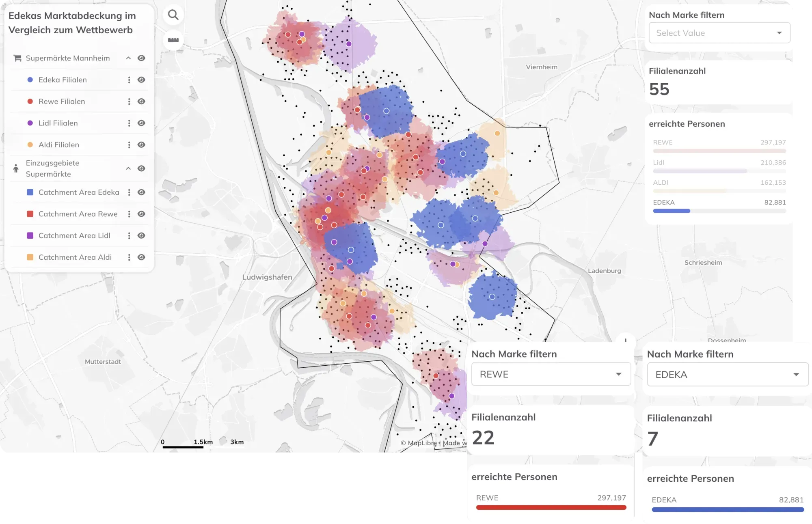Click the orange Catchment Area Aldi square
This screenshot has height=524, width=812.
click(30, 257)
